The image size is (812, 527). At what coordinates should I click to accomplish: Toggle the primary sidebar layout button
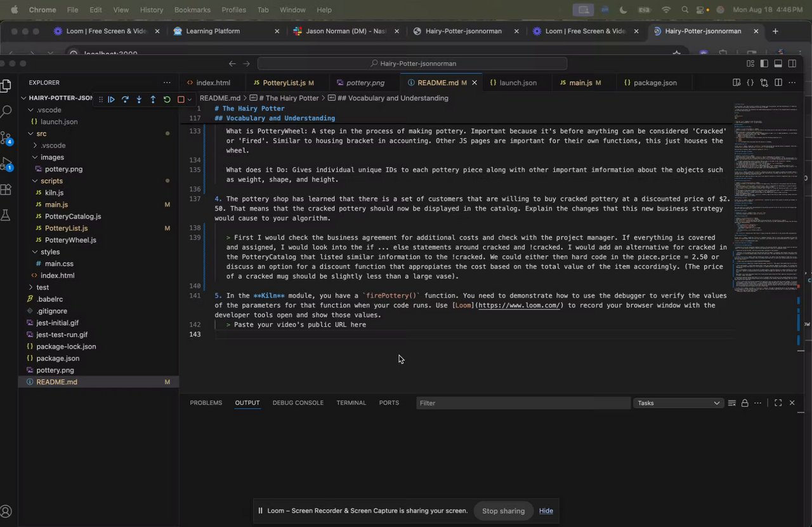764,63
